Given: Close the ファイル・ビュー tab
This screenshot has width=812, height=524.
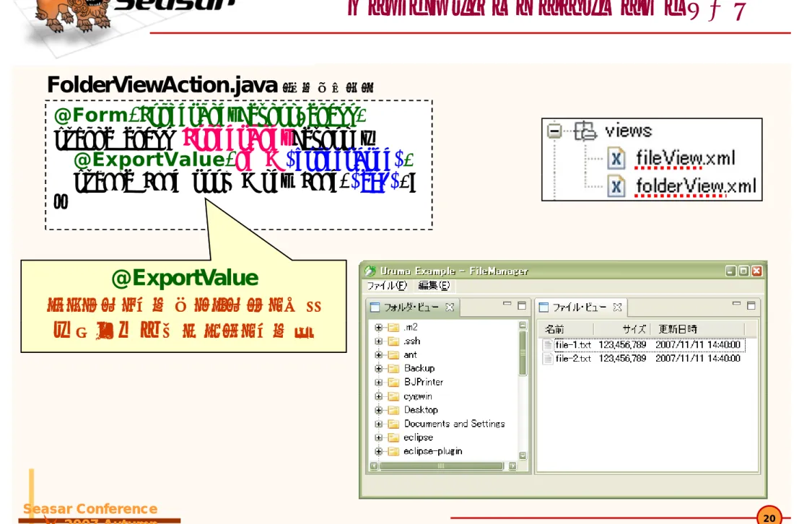Looking at the screenshot, I should (617, 307).
